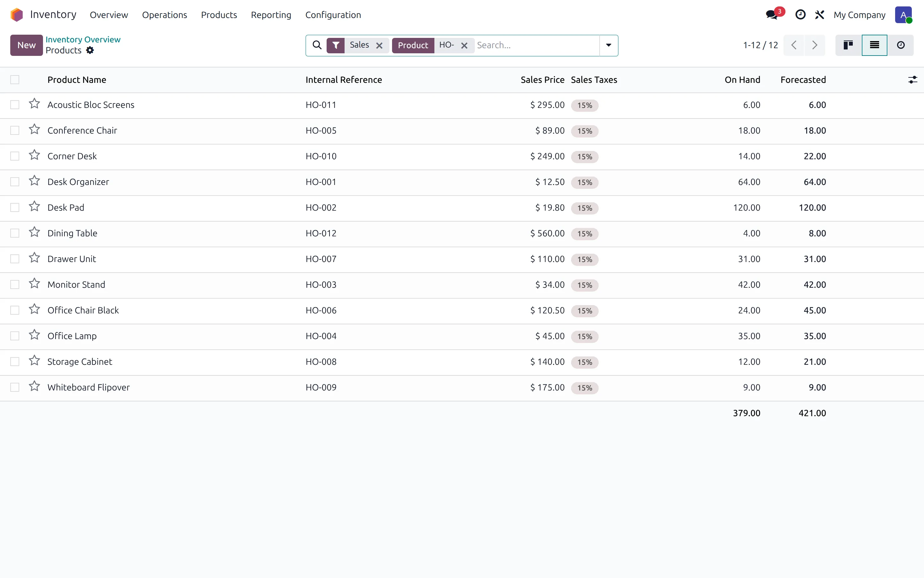Open the Reporting menu
The width and height of the screenshot is (924, 578).
pyautogui.click(x=271, y=15)
